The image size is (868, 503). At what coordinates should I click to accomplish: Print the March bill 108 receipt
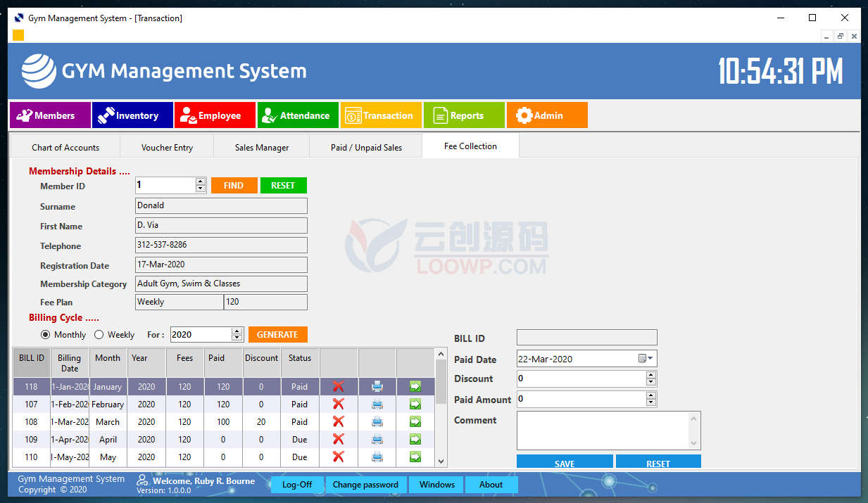point(377,421)
